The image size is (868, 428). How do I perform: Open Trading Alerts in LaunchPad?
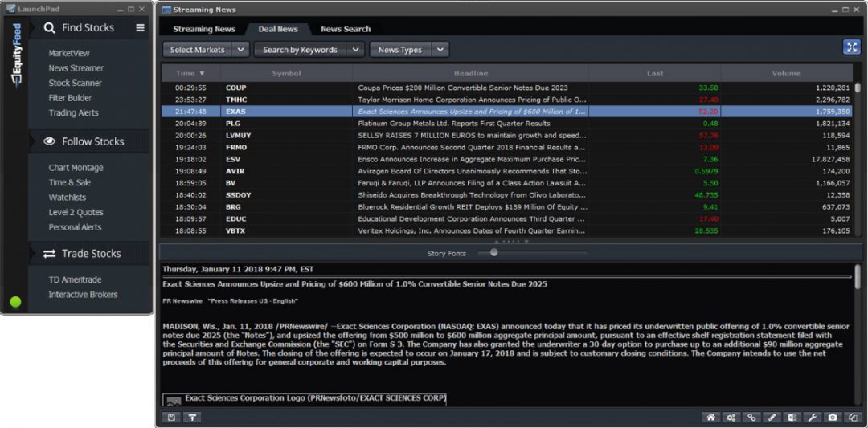[x=73, y=112]
